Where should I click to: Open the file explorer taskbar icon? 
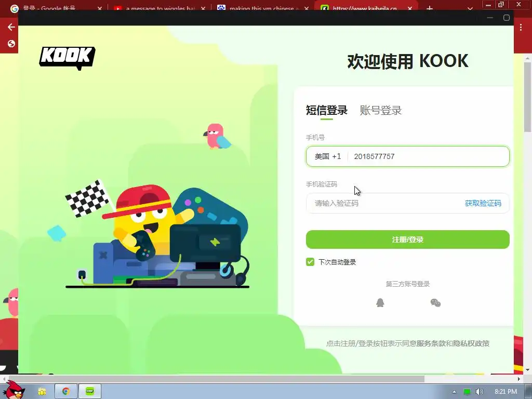(42, 392)
